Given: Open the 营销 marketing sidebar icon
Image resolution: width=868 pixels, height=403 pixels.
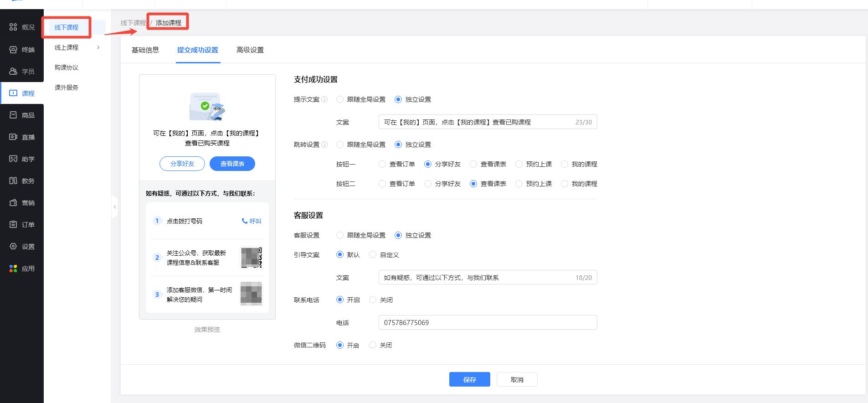Looking at the screenshot, I should (13, 203).
